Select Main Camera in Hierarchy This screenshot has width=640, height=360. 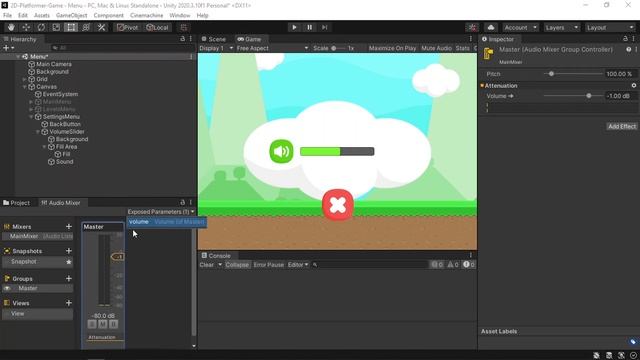(x=53, y=64)
